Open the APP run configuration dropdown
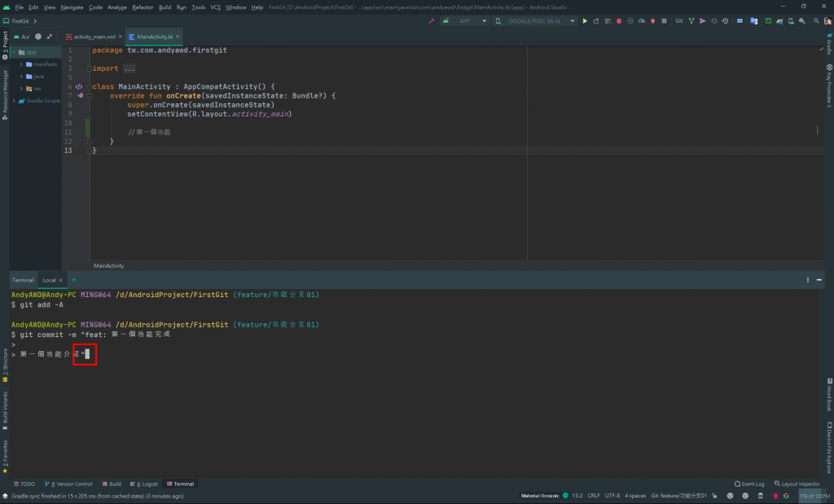Viewport: 834px width, 504px height. (x=465, y=21)
